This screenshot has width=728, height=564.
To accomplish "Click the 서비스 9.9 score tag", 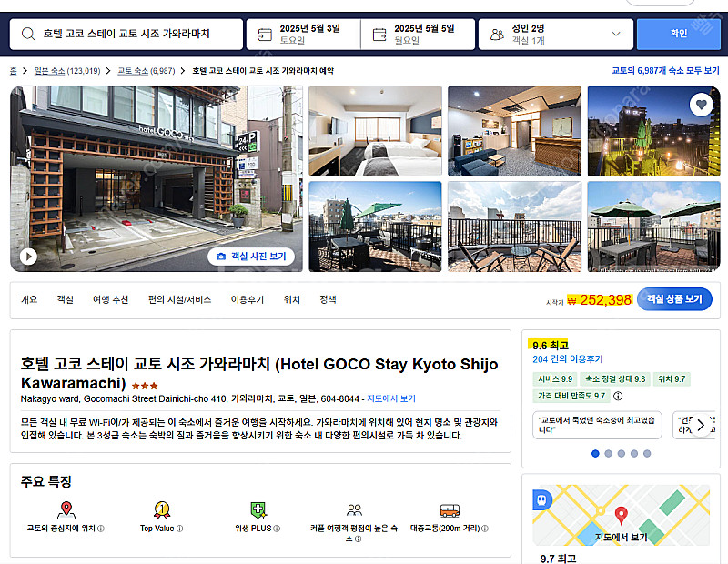I will coord(555,379).
